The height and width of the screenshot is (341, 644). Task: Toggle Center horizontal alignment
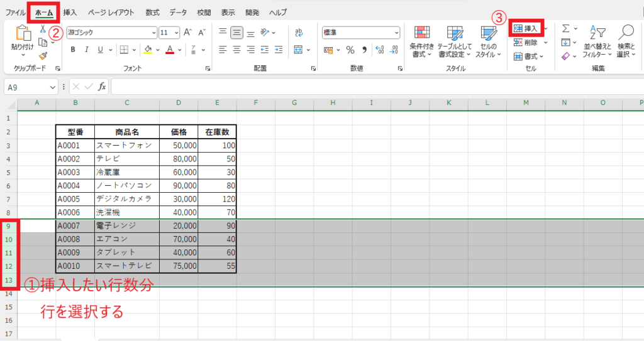click(236, 50)
